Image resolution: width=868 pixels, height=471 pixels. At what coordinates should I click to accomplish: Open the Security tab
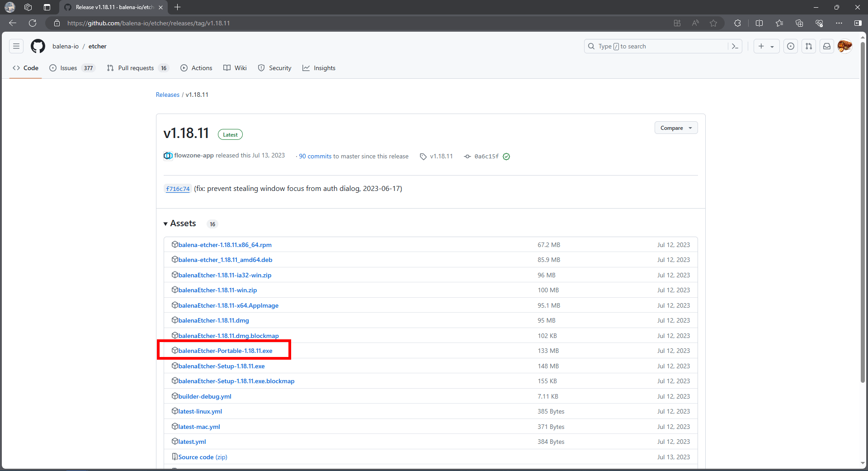click(275, 68)
